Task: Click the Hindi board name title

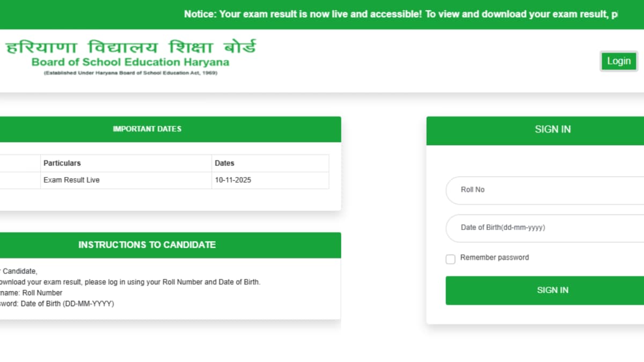Action: 130,47
